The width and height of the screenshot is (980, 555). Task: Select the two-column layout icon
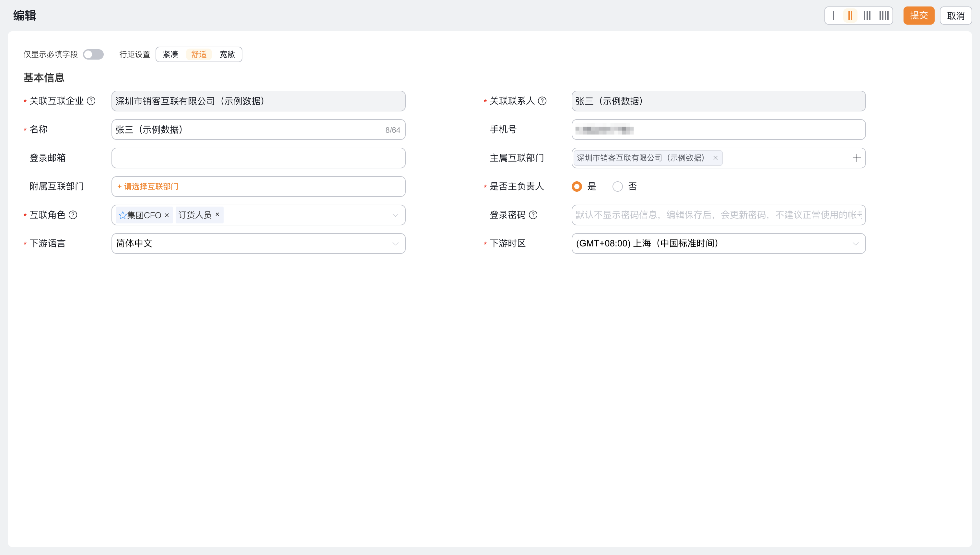[x=850, y=16]
